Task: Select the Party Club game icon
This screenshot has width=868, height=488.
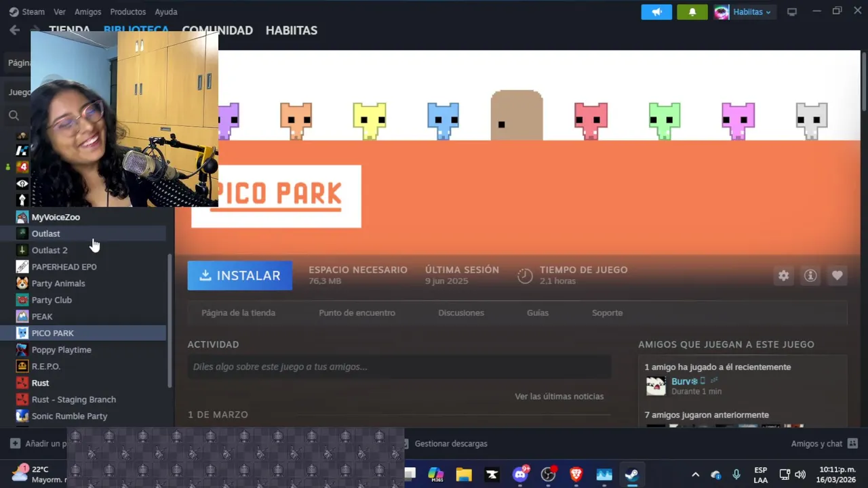Action: pyautogui.click(x=22, y=300)
